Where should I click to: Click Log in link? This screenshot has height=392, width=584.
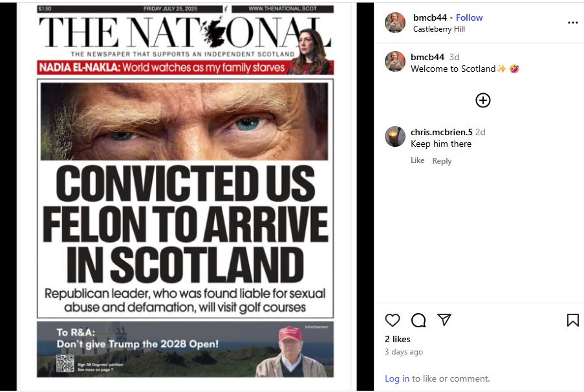point(397,378)
